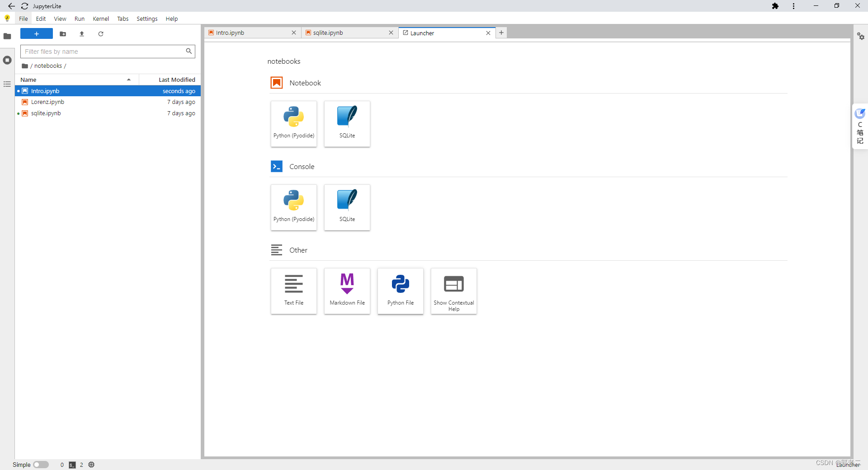Open the File menu
The image size is (868, 470).
pos(24,19)
